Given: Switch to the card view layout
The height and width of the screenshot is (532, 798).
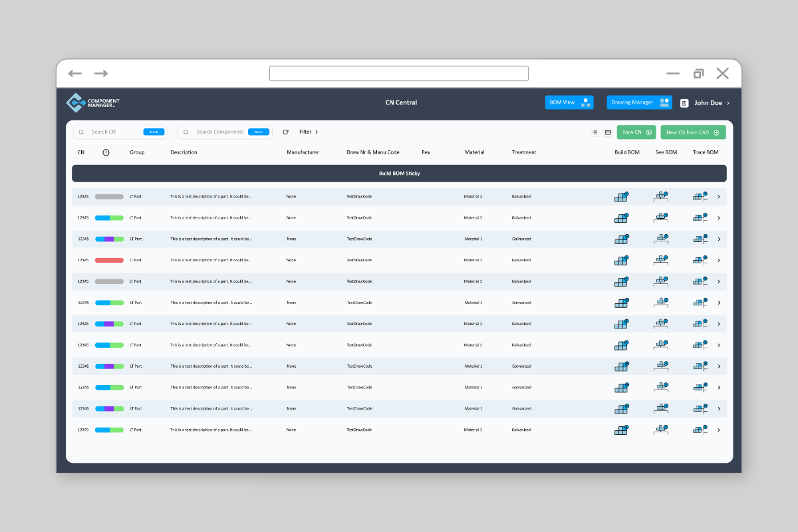Looking at the screenshot, I should tap(608, 132).
